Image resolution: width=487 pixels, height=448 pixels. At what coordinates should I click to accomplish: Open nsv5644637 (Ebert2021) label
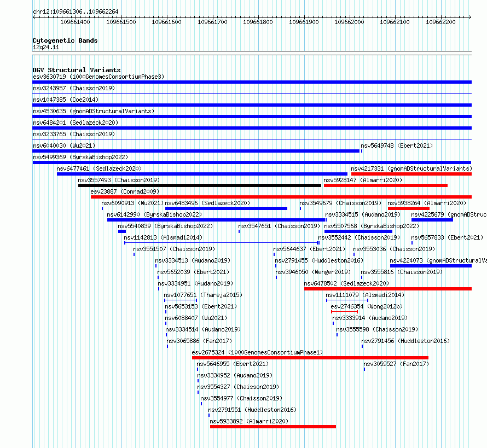tap(309, 249)
